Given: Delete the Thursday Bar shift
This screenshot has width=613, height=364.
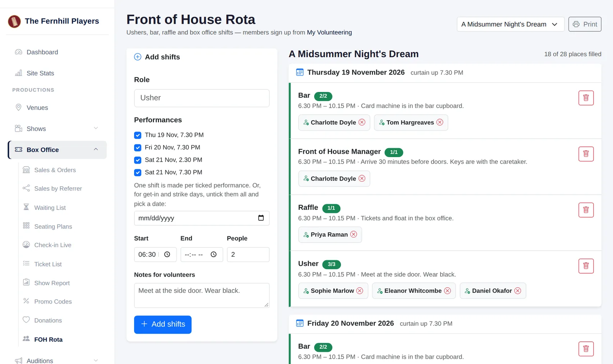Looking at the screenshot, I should pos(586,98).
